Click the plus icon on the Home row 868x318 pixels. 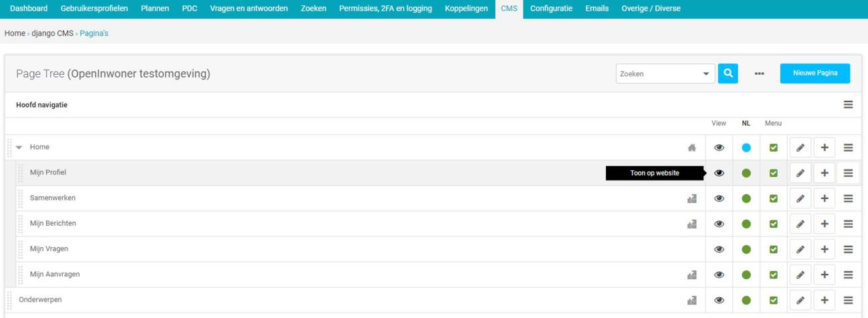click(825, 148)
